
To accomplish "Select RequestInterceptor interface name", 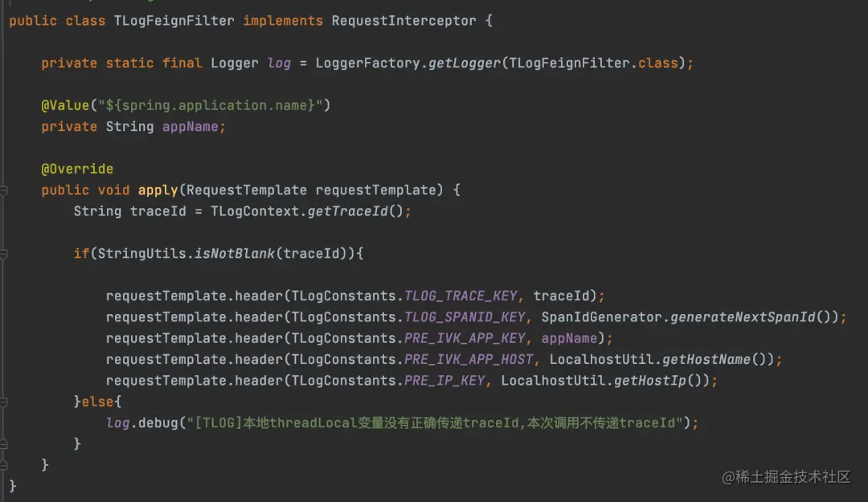I will [404, 21].
